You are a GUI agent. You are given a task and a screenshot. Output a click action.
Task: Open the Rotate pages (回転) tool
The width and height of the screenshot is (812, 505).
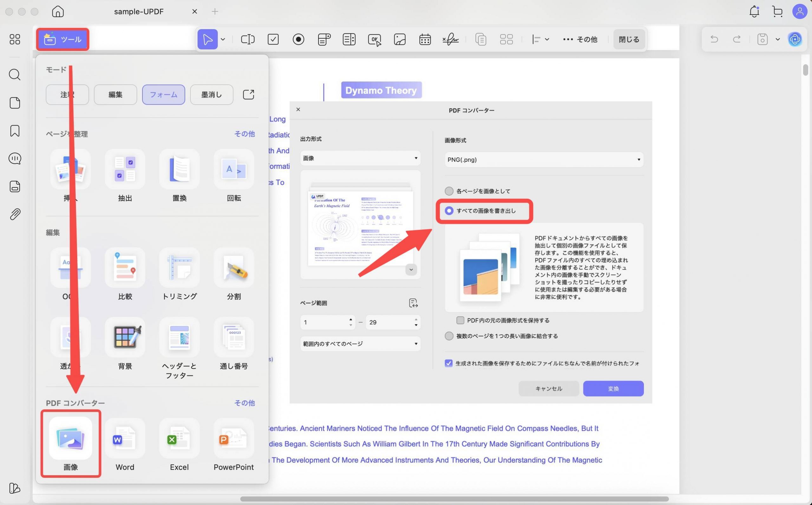click(234, 170)
